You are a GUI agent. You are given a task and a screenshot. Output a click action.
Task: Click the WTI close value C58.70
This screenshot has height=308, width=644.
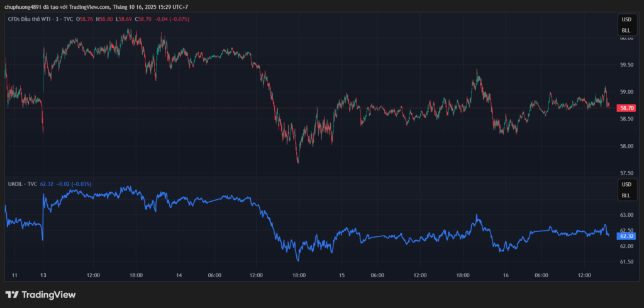tap(144, 19)
